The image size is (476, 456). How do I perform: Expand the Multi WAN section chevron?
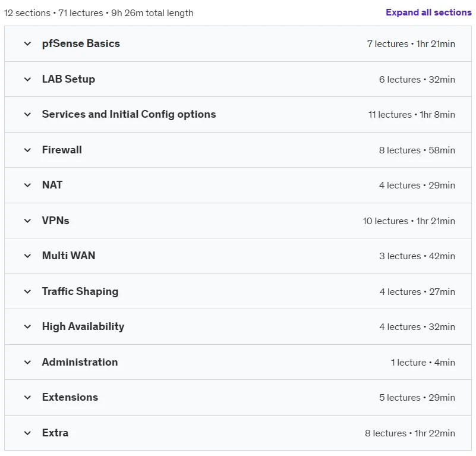tap(27, 256)
